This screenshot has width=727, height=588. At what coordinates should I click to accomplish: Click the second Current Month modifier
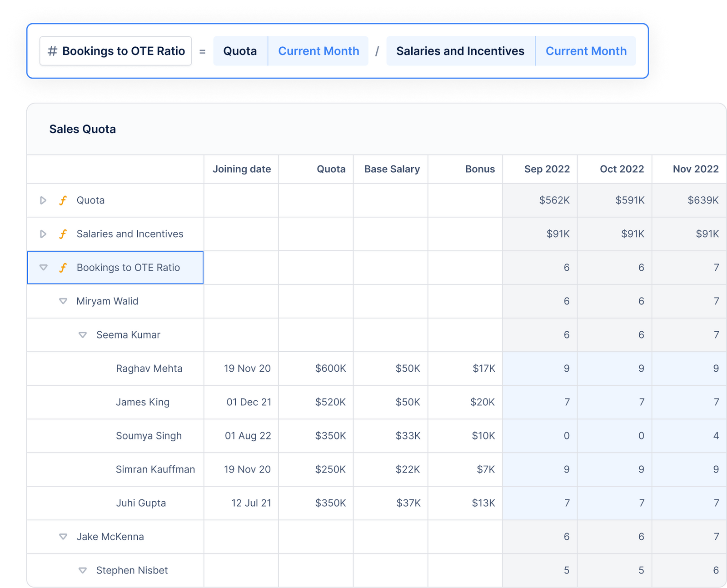click(x=586, y=51)
